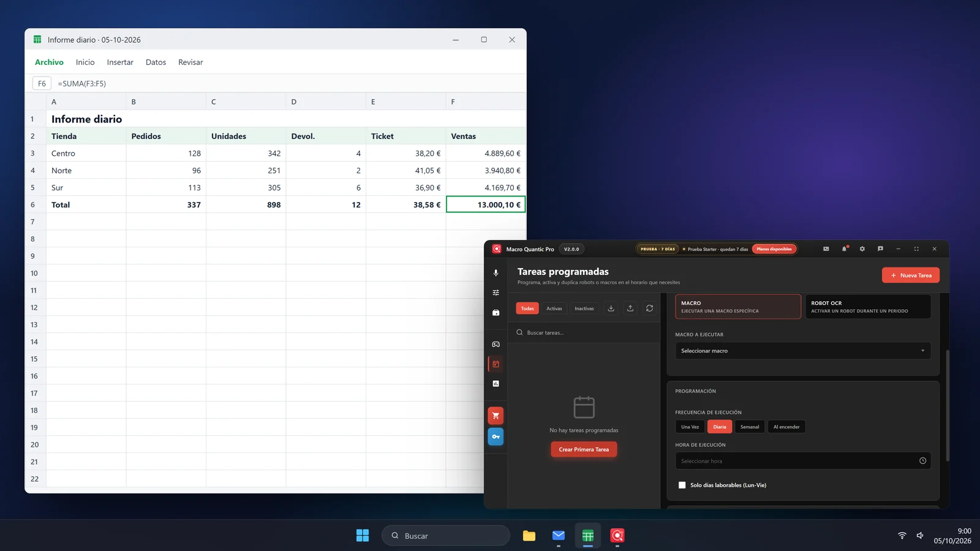Click the formula bar showing =SUMA(F3:F5)
This screenshot has width=980, height=551.
click(x=289, y=83)
